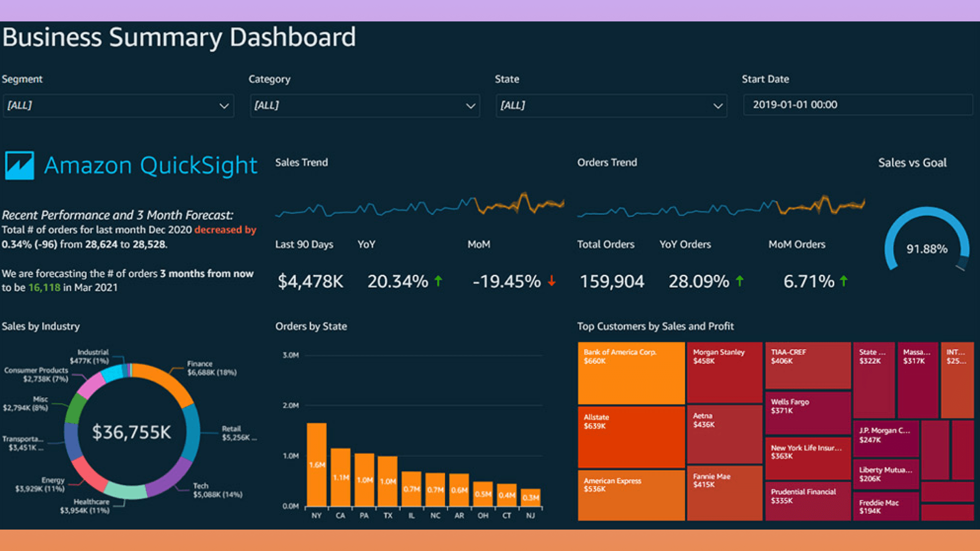Click the Sales Trend sparkline chart
Image resolution: width=980 pixels, height=551 pixels.
(420, 205)
